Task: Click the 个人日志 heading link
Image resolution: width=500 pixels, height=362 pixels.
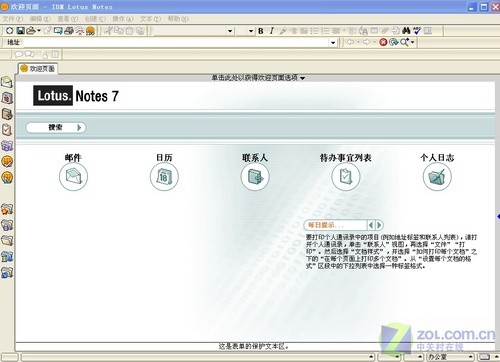Action: (x=437, y=157)
